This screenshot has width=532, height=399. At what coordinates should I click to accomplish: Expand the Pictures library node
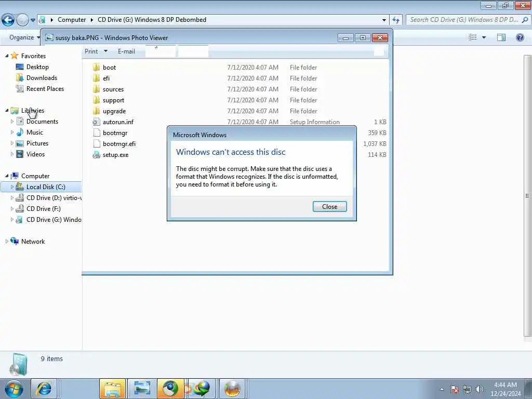(x=12, y=143)
